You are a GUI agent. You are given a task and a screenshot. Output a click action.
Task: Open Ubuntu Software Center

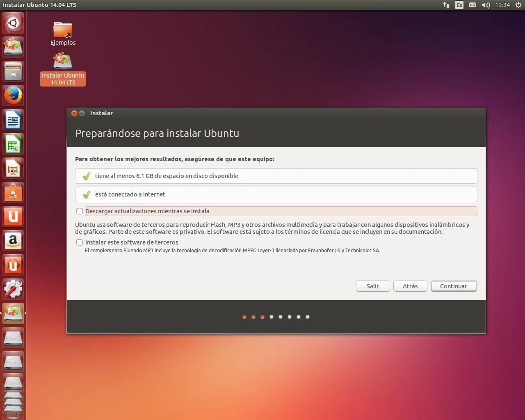pyautogui.click(x=13, y=192)
